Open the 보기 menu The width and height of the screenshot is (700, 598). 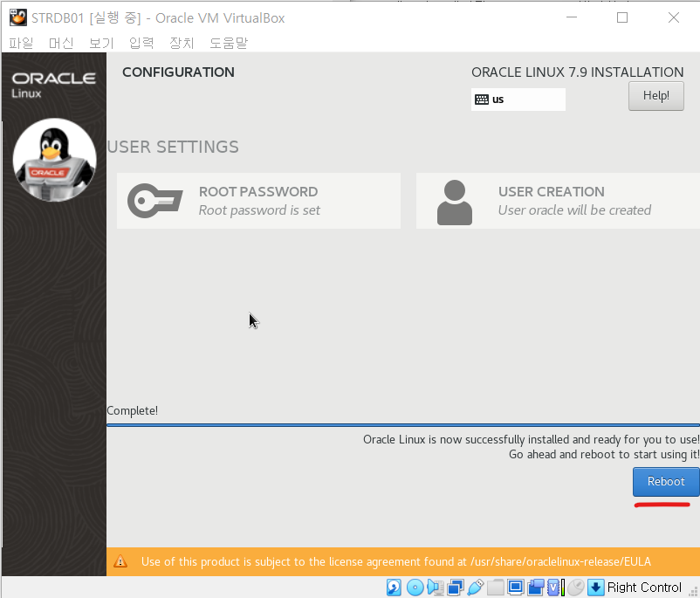(101, 43)
